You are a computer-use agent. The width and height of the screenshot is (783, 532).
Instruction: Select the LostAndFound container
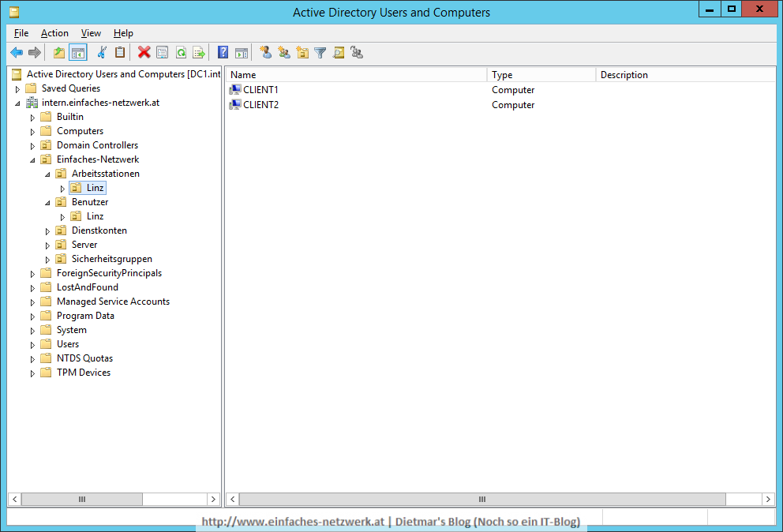coord(88,287)
